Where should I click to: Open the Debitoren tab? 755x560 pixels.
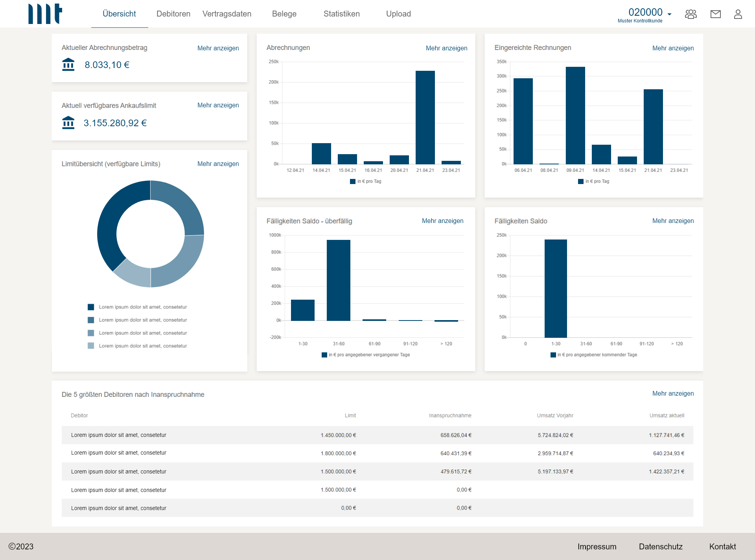[173, 14]
